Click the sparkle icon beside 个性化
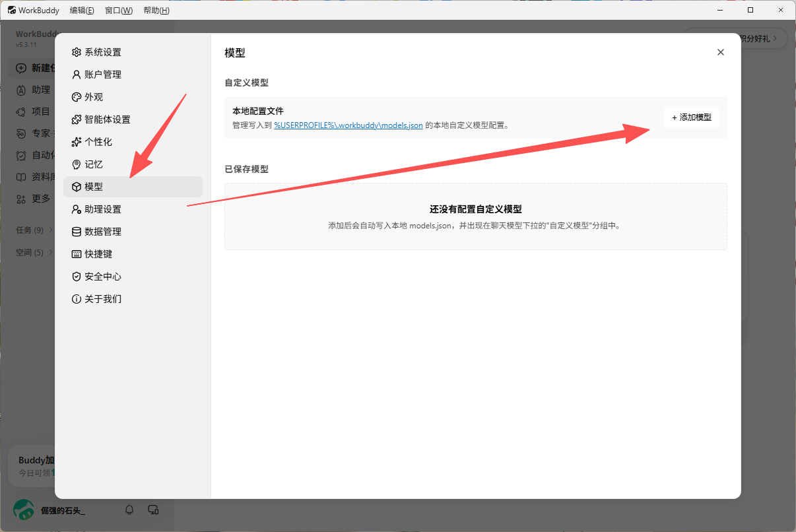The width and height of the screenshot is (796, 532). [x=77, y=142]
